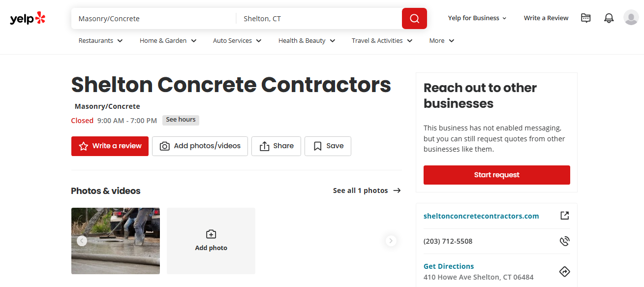Click the red search magnifier button
644x287 pixels.
(x=414, y=19)
